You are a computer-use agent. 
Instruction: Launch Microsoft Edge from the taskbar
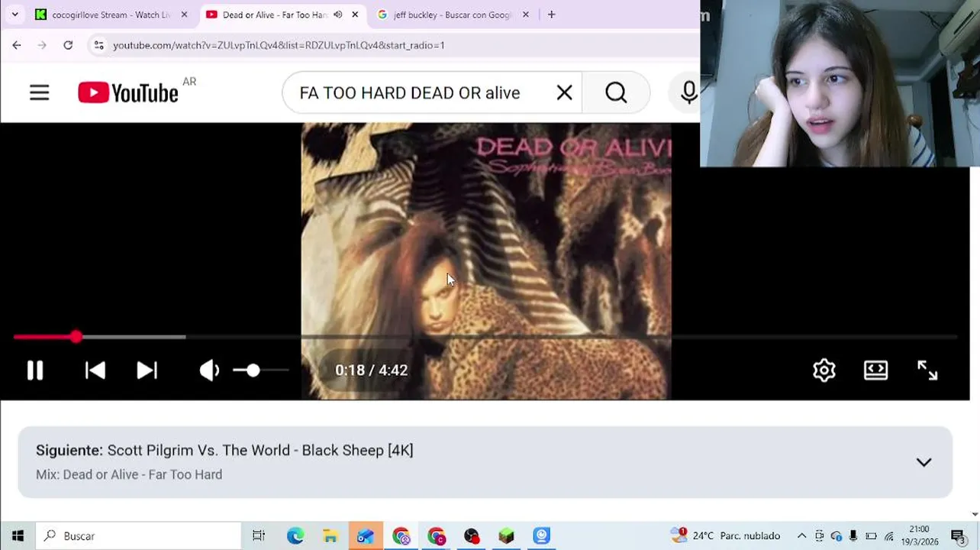point(295,536)
